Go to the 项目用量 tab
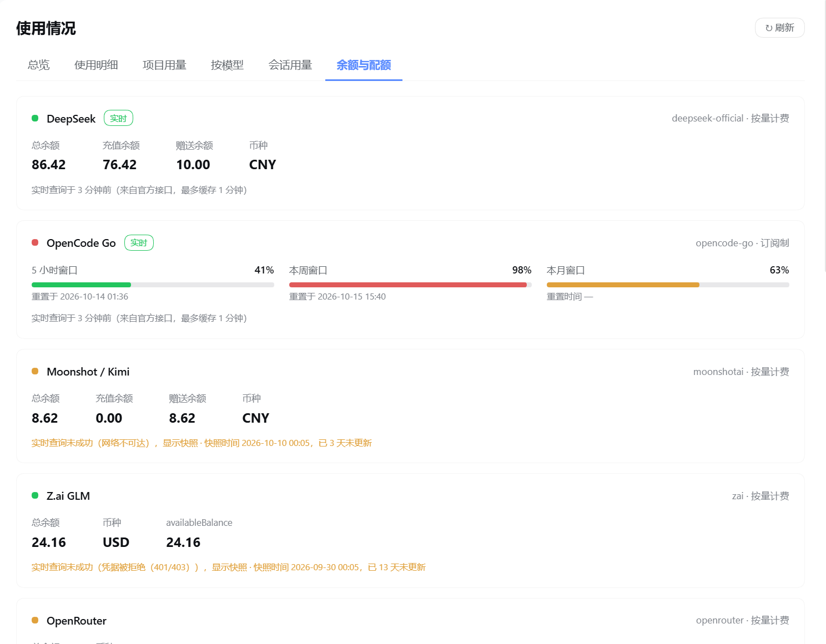826x644 pixels. [x=164, y=65]
